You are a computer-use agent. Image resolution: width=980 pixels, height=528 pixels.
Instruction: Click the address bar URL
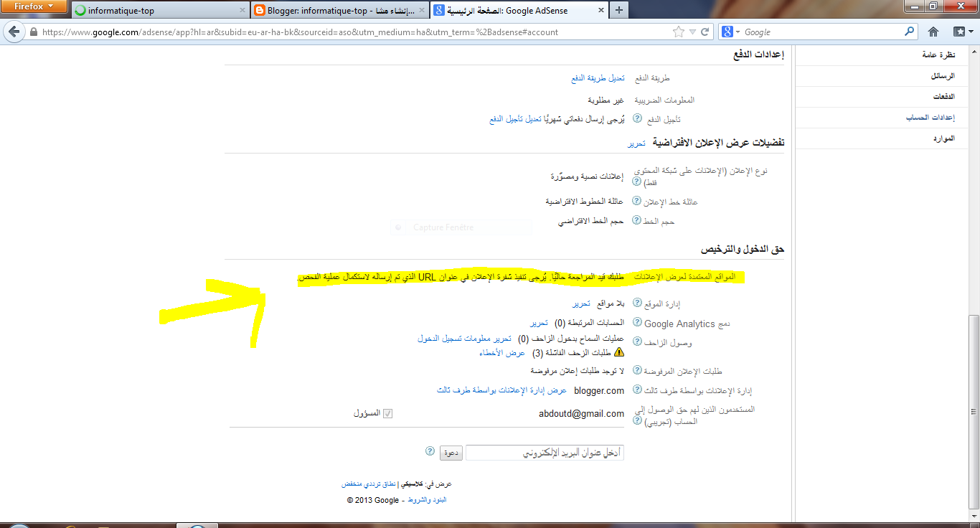pos(300,32)
